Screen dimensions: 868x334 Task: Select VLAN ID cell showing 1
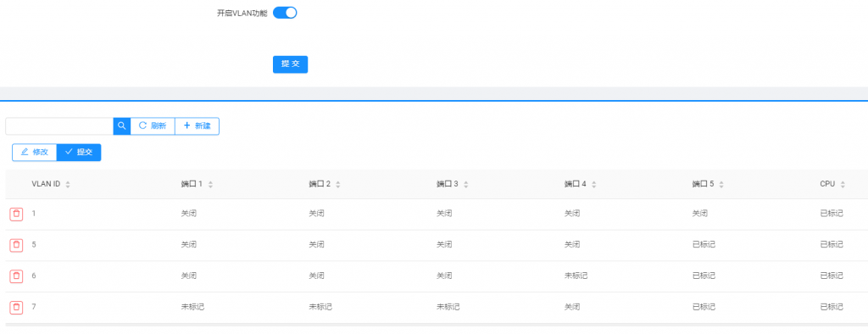pyautogui.click(x=33, y=214)
